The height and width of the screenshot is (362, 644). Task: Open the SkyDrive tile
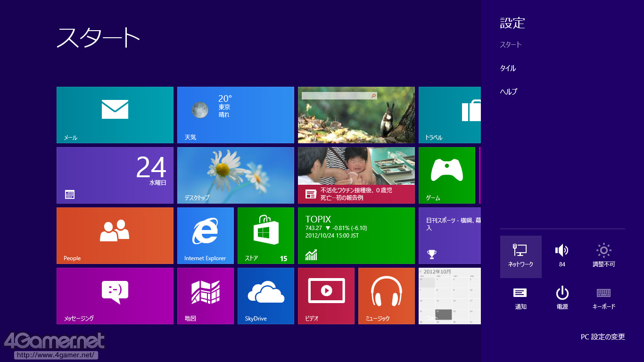266,296
